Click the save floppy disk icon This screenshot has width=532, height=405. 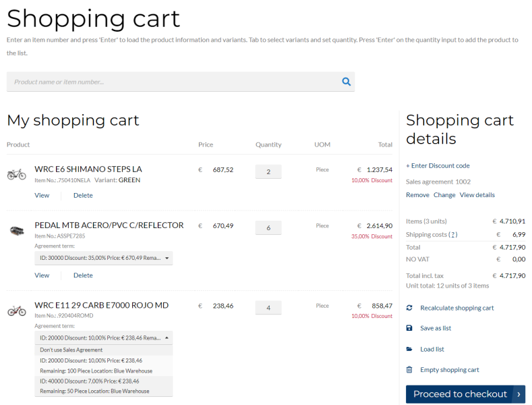409,328
